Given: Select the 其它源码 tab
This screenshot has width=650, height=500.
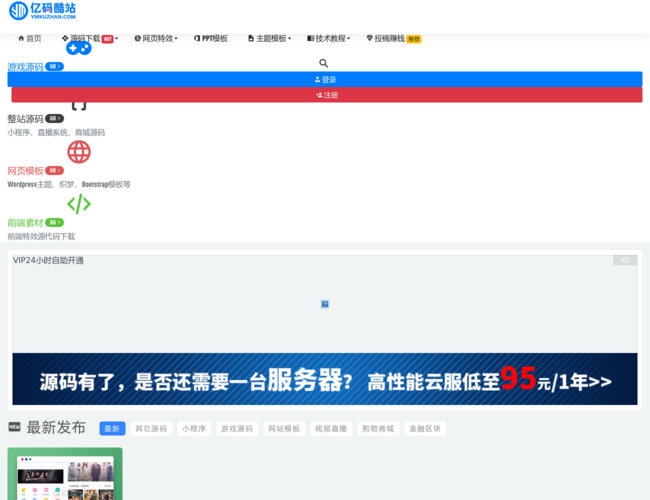Looking at the screenshot, I should click(151, 429).
